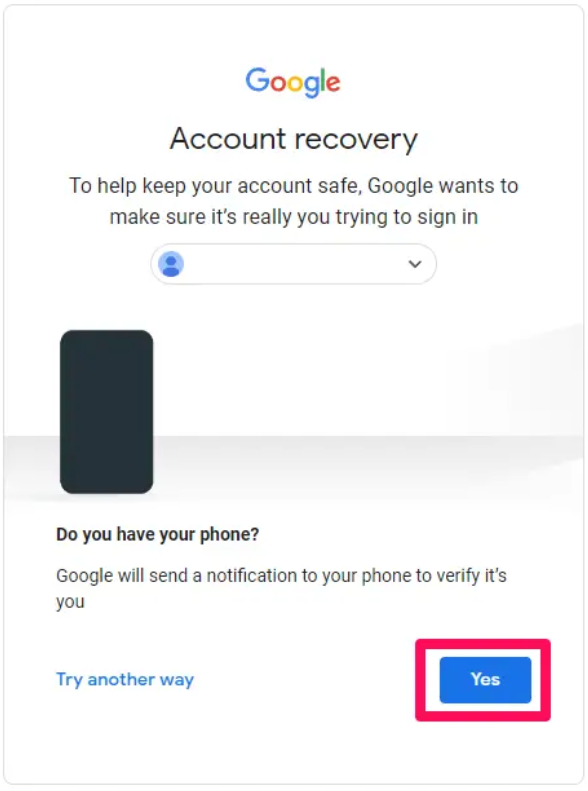Click the gray shaded band beside the phone image

point(368,467)
